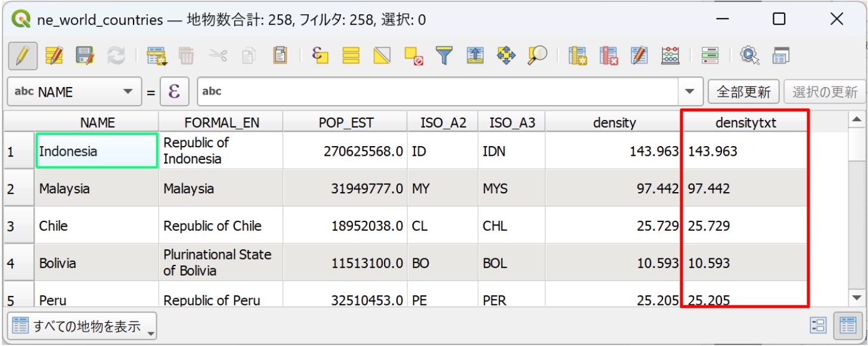The image size is (868, 346).
Task: Deselect all features
Action: [x=413, y=56]
